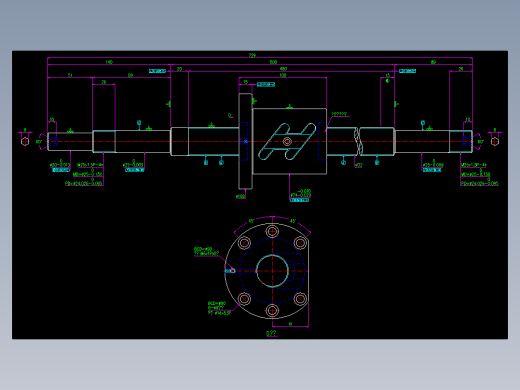
Task: Click the bottom bolt hole on flange
Action: pyautogui.click(x=272, y=311)
